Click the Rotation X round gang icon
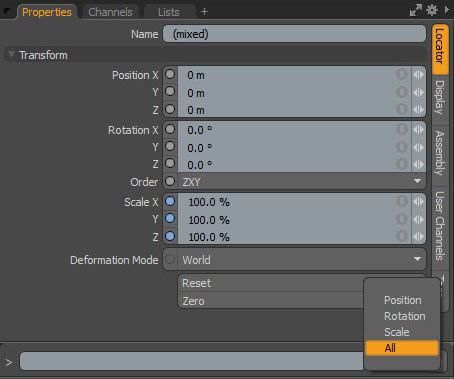454x379 pixels. click(402, 129)
